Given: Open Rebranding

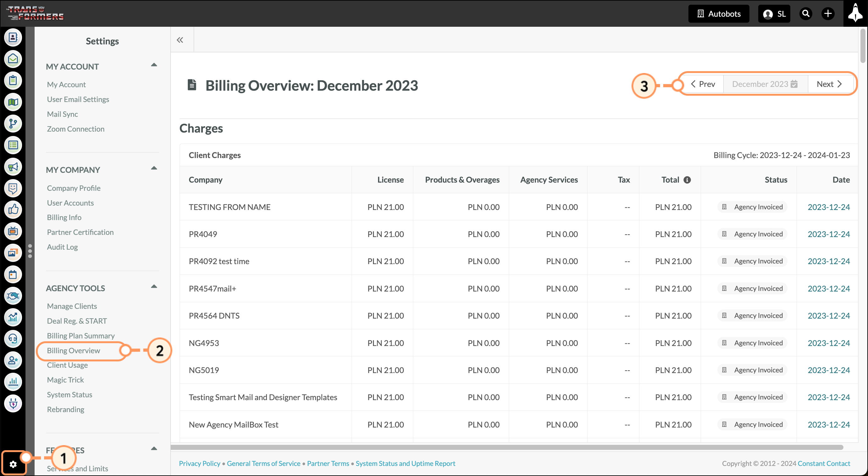Looking at the screenshot, I should point(65,410).
